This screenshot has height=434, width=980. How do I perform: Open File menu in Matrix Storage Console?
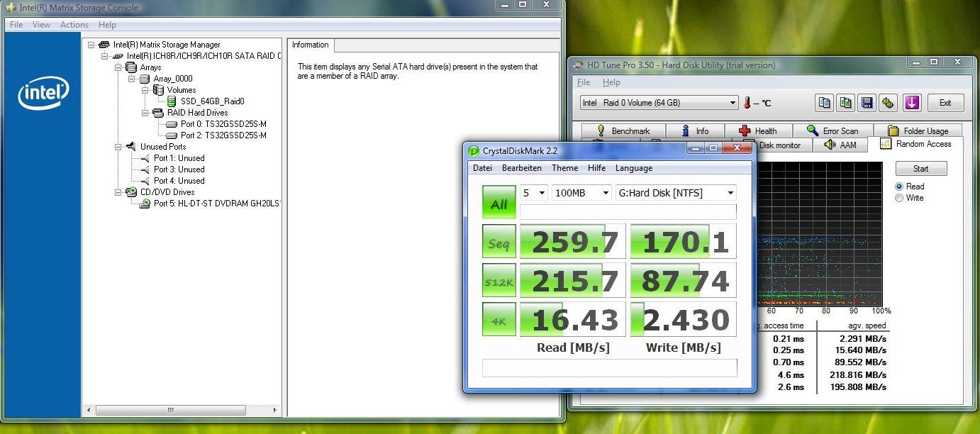coord(16,25)
